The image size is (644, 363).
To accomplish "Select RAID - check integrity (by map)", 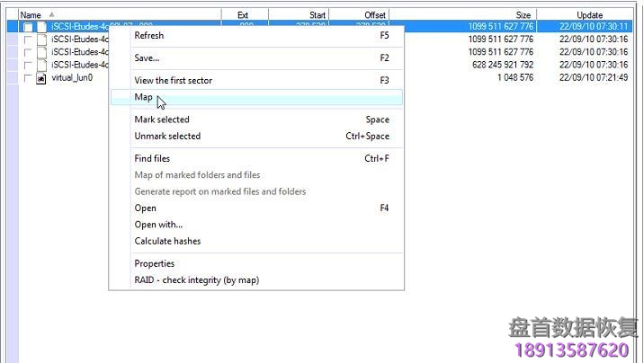I will pos(196,279).
